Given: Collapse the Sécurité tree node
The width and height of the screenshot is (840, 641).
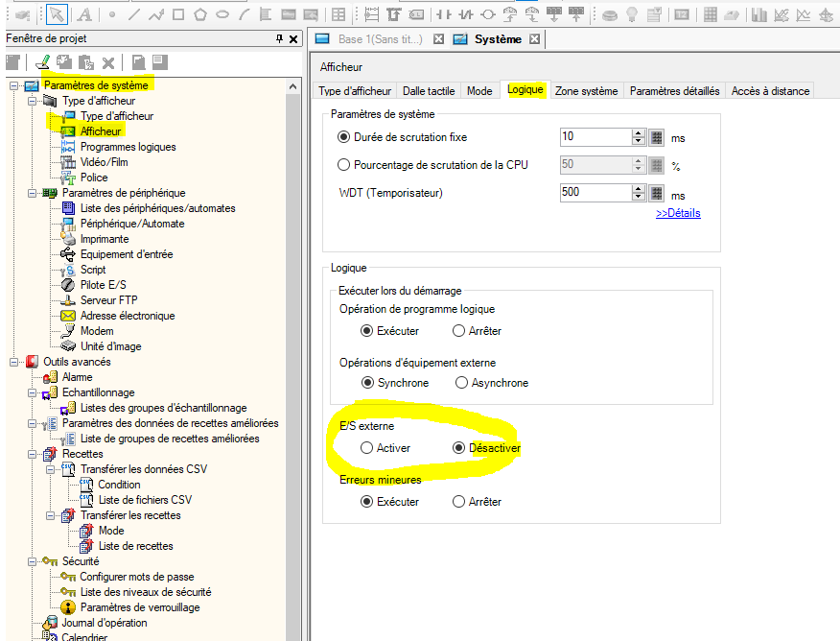Looking at the screenshot, I should click(x=34, y=561).
